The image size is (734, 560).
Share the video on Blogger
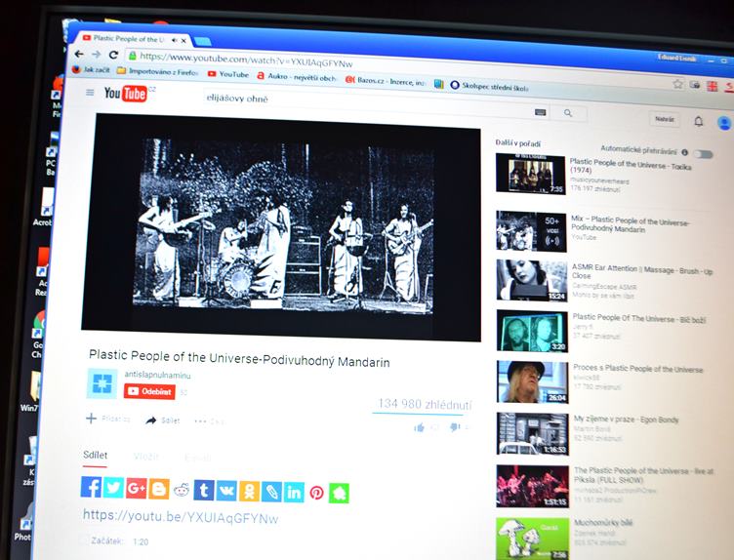(x=159, y=489)
